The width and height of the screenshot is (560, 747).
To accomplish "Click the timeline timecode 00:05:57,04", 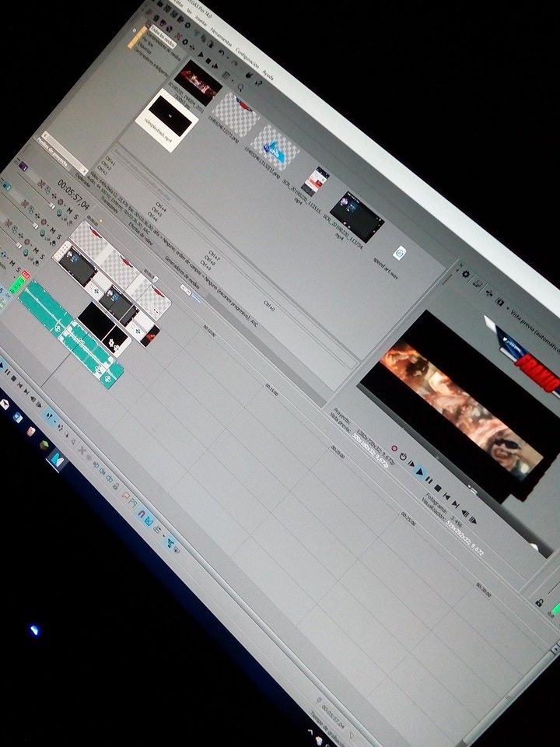I will pyautogui.click(x=73, y=195).
